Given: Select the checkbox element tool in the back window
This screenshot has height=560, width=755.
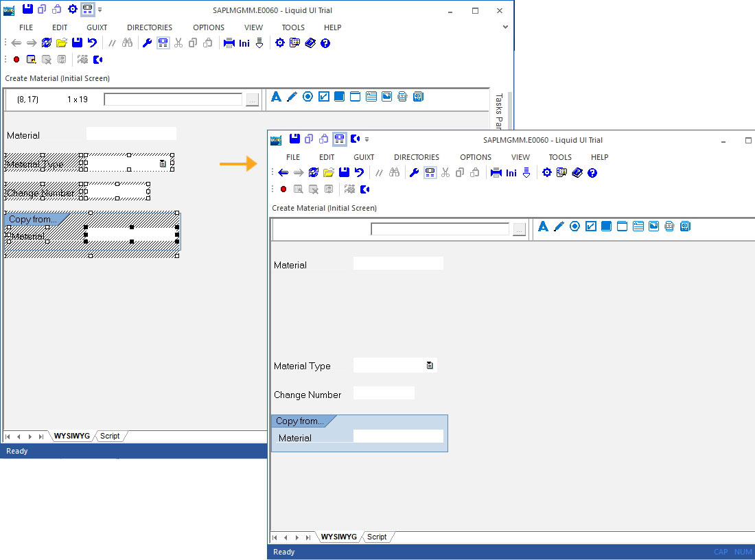Looking at the screenshot, I should (x=324, y=97).
